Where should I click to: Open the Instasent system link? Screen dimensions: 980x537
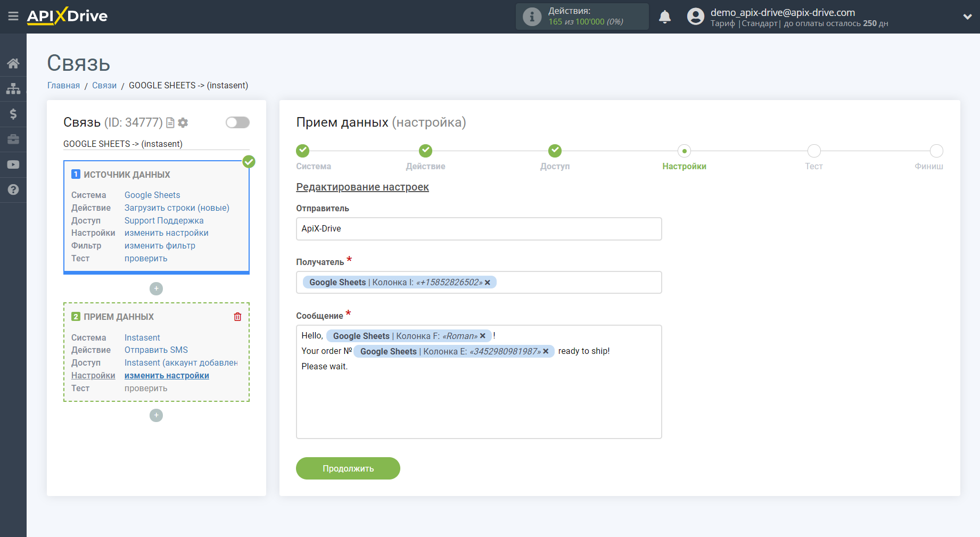coord(142,337)
